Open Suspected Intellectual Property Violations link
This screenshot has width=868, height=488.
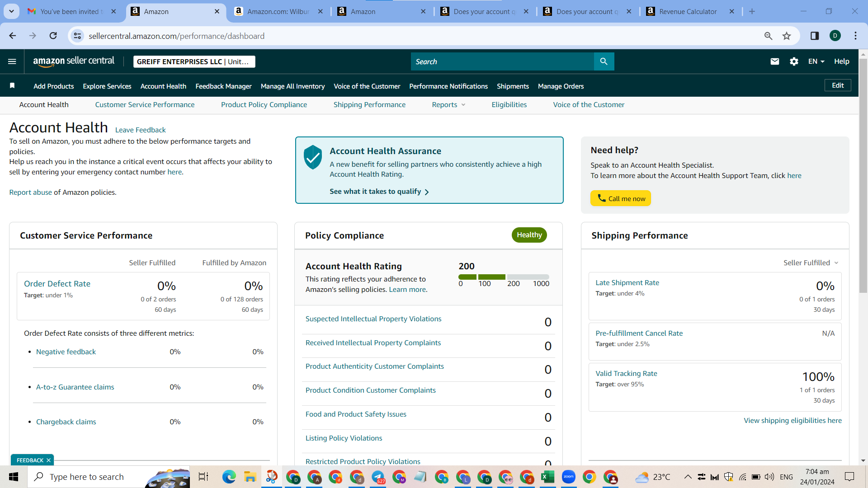click(373, 319)
